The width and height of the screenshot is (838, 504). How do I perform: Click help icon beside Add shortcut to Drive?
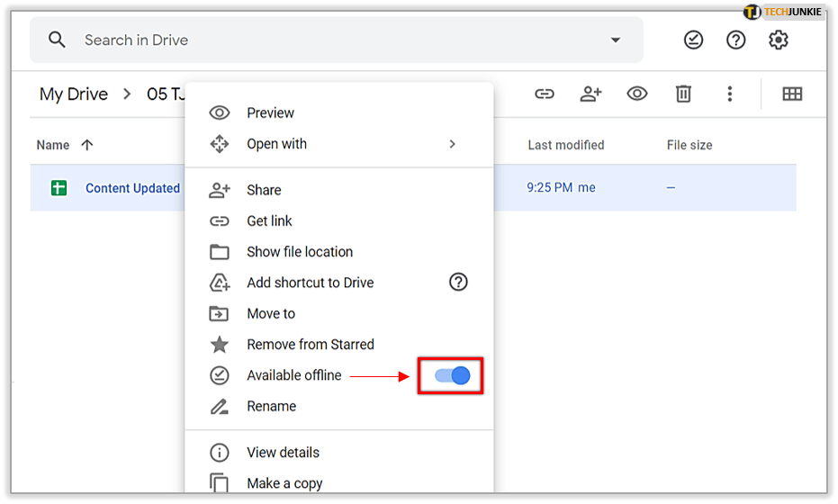pyautogui.click(x=458, y=283)
